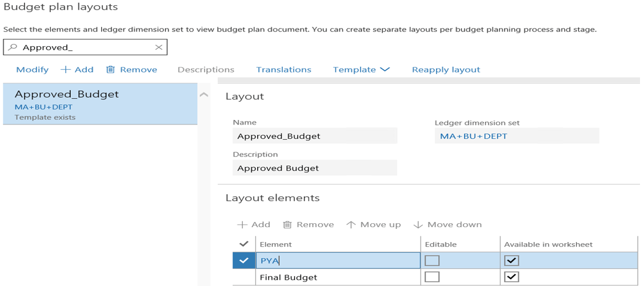Toggle the Editable checkbox for PYA
The height and width of the screenshot is (286, 644).
[x=432, y=261]
